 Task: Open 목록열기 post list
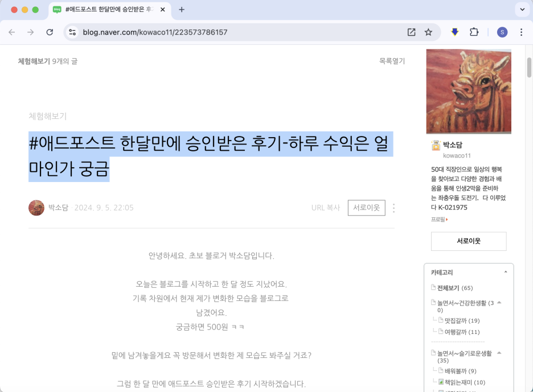tap(392, 61)
